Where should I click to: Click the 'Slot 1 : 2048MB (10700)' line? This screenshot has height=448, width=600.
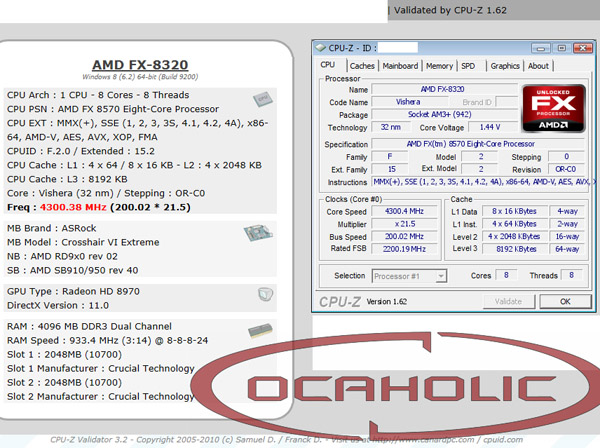click(64, 355)
